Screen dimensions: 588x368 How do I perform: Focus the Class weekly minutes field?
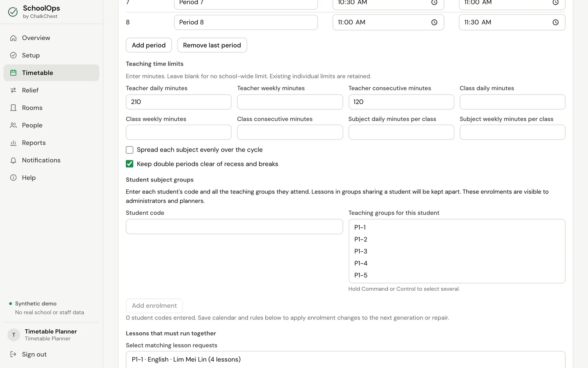[x=179, y=132]
